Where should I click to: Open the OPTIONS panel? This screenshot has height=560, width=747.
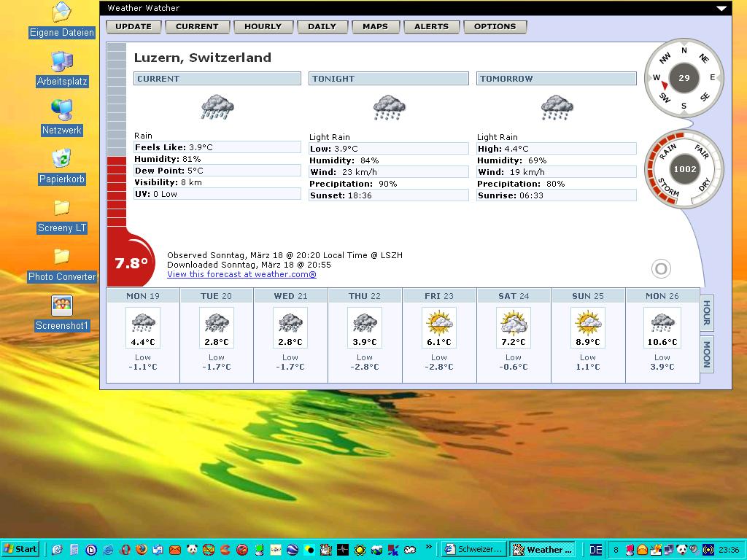(495, 27)
